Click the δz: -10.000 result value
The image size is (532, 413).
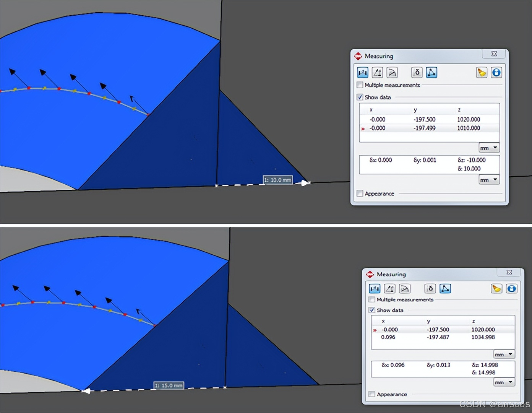click(x=472, y=160)
